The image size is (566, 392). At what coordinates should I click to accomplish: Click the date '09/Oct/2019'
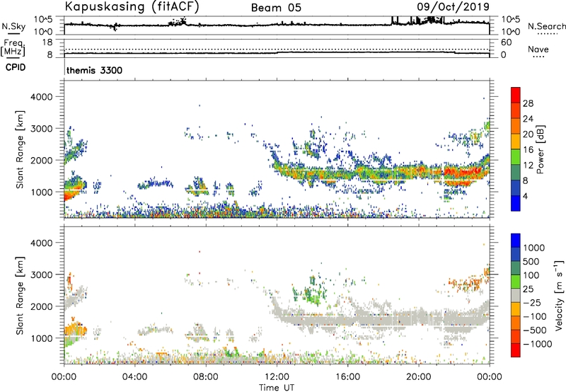[x=453, y=6]
